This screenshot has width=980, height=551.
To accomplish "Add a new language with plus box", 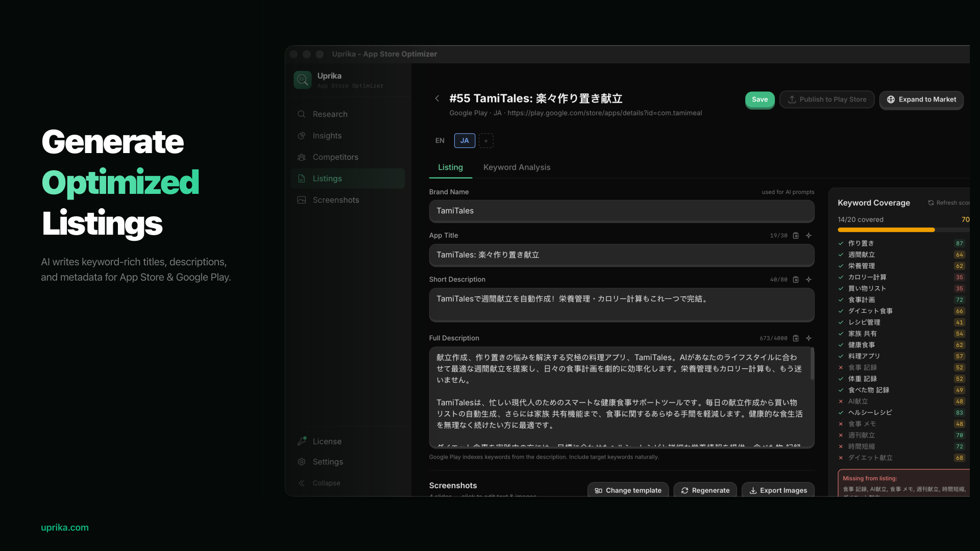I will coord(486,141).
